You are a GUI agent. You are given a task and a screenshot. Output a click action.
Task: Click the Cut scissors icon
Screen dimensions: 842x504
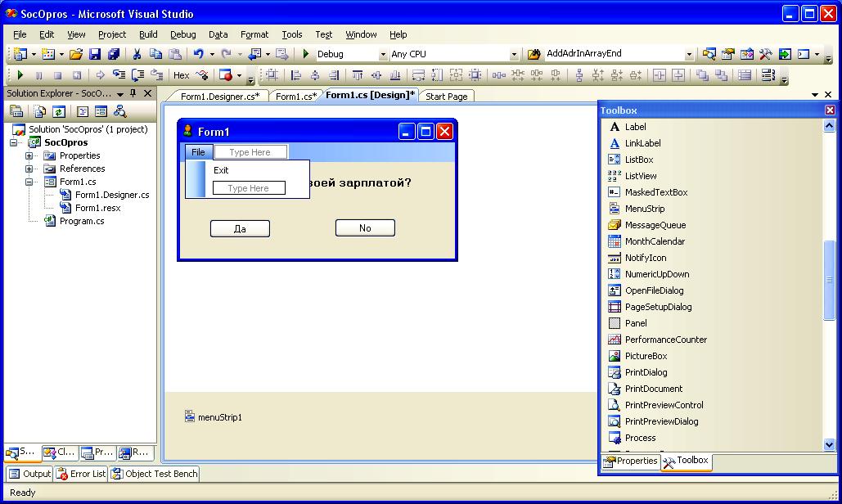coord(137,54)
